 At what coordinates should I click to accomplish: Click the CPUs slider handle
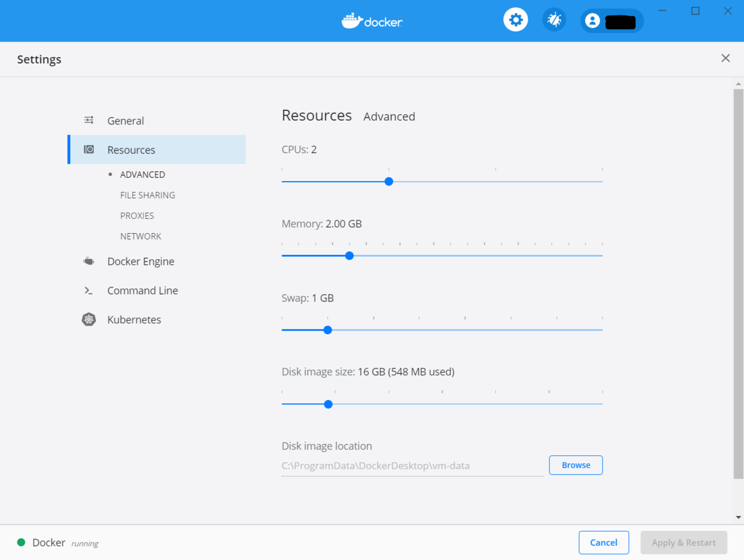click(389, 182)
